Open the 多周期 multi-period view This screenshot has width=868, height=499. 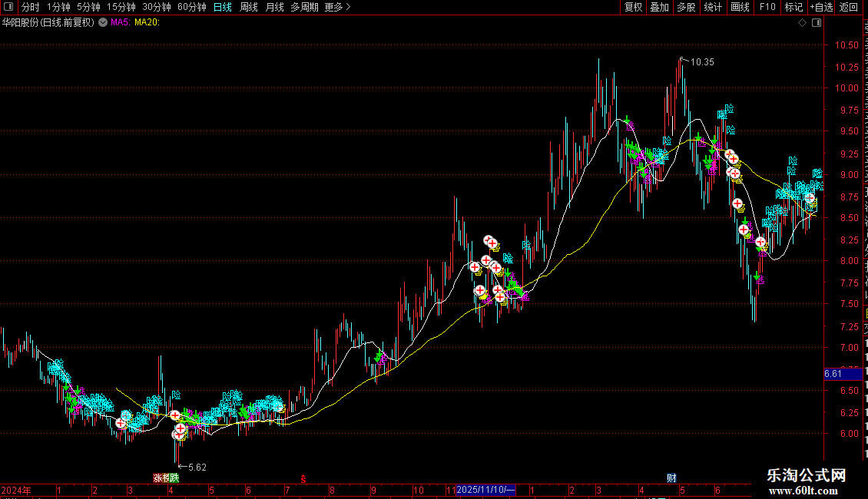[304, 7]
